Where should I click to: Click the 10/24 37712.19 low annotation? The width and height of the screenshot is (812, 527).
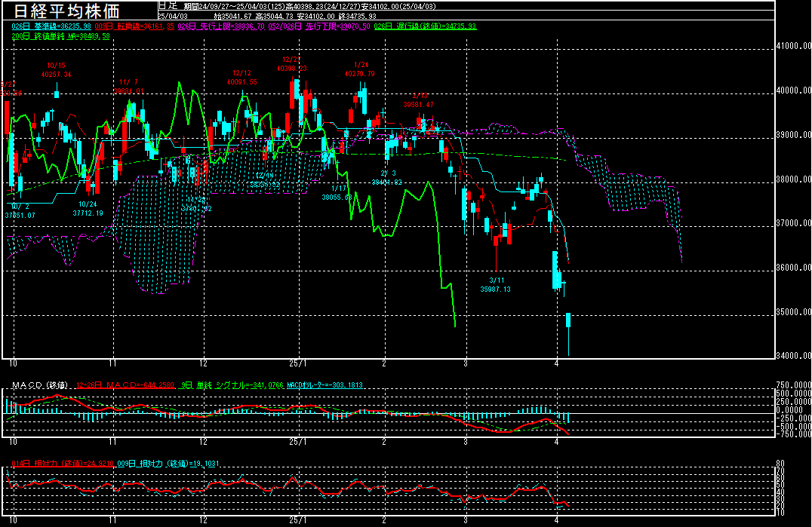tap(88, 209)
